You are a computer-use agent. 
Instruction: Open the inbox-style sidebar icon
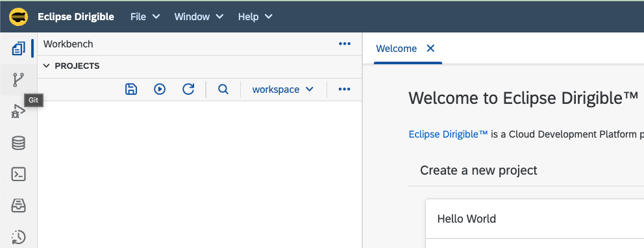(x=18, y=205)
